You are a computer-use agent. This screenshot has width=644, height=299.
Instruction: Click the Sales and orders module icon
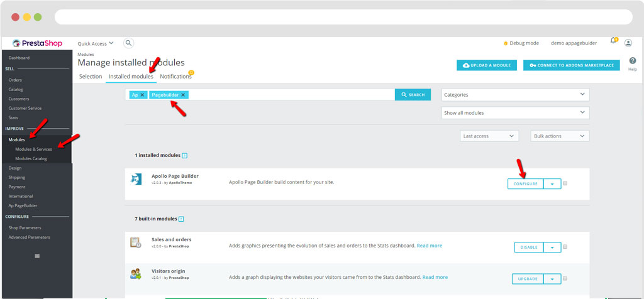[136, 242]
